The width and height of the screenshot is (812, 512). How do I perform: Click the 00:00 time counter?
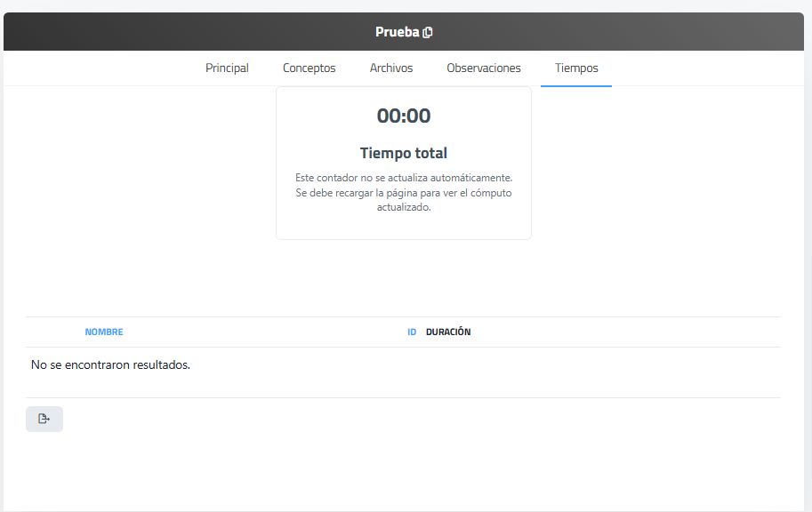pyautogui.click(x=404, y=116)
